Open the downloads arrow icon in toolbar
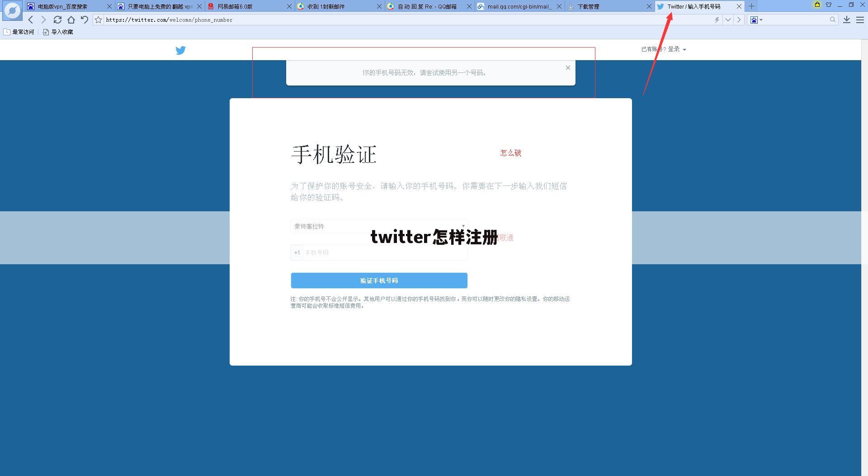The height and width of the screenshot is (476, 868). pyautogui.click(x=847, y=20)
